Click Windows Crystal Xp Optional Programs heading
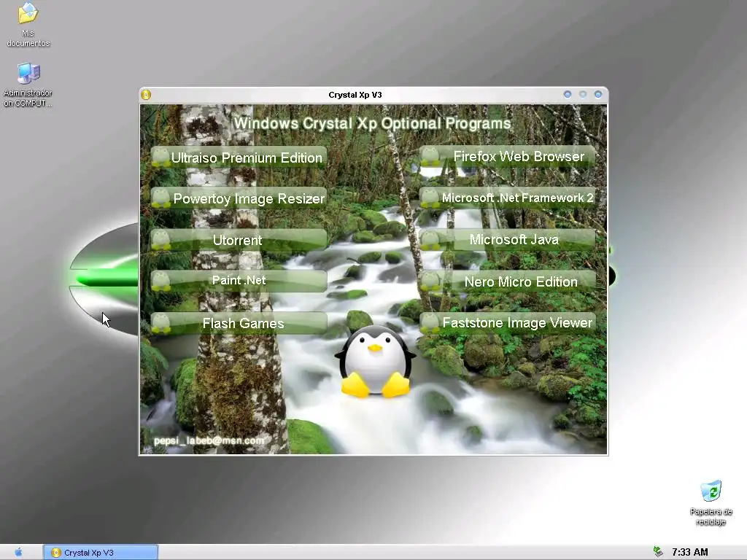 tap(372, 123)
